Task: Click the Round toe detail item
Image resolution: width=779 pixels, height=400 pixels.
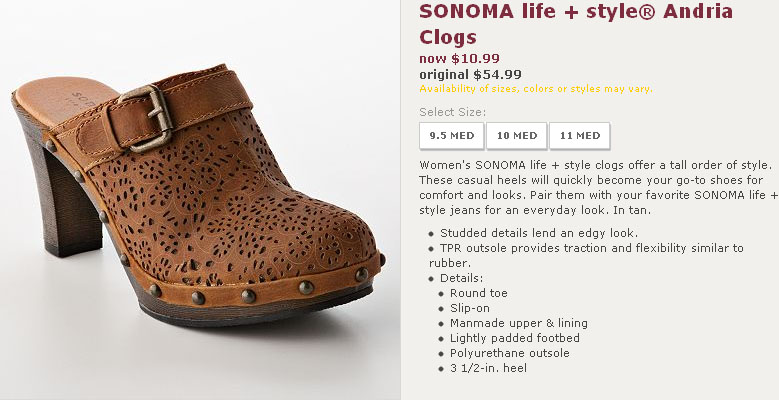Action: 479,293
